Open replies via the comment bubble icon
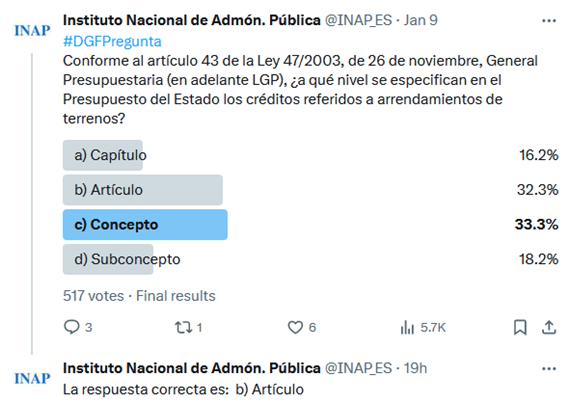Screen dimensions: 571x405 (x=71, y=327)
